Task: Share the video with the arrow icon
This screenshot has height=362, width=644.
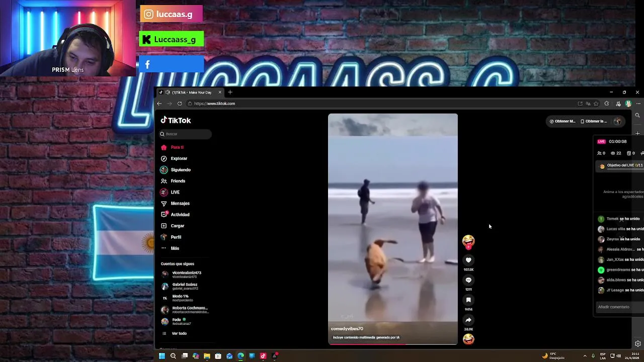Action: (x=468, y=320)
